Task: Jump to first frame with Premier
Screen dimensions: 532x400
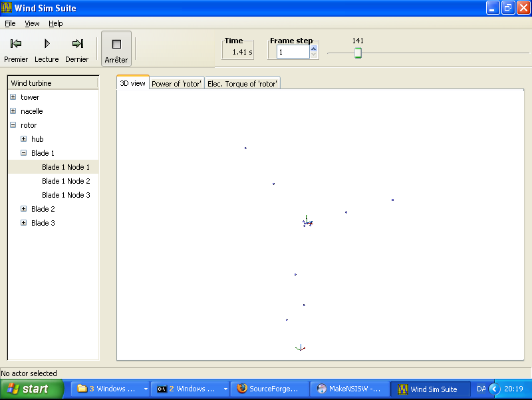Action: tap(16, 49)
